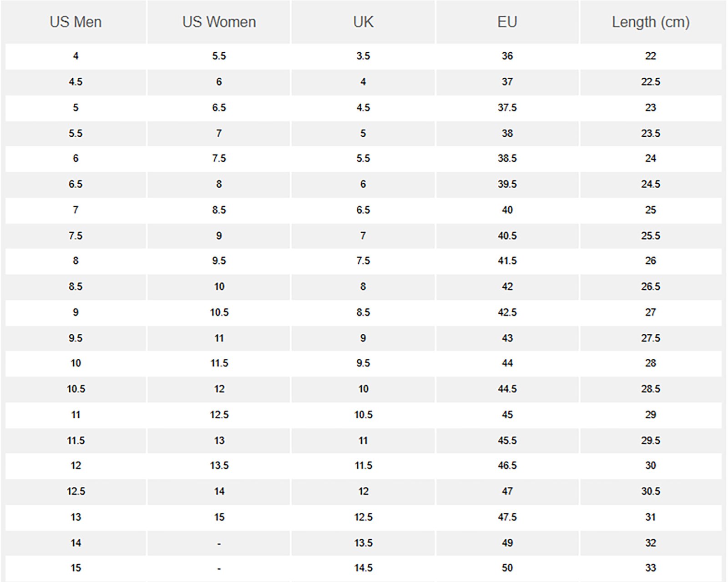Image resolution: width=728 pixels, height=582 pixels.
Task: Select US Women size 5.5 cell
Action: click(x=219, y=56)
